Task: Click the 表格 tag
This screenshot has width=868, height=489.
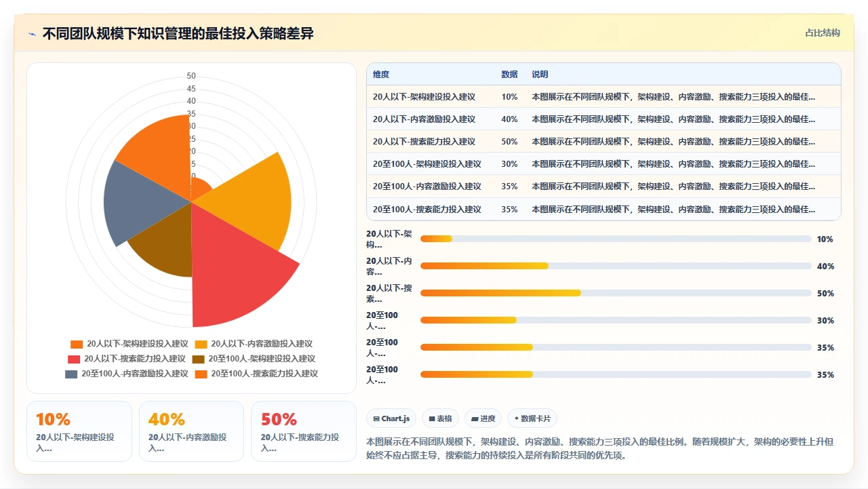Action: (x=441, y=419)
